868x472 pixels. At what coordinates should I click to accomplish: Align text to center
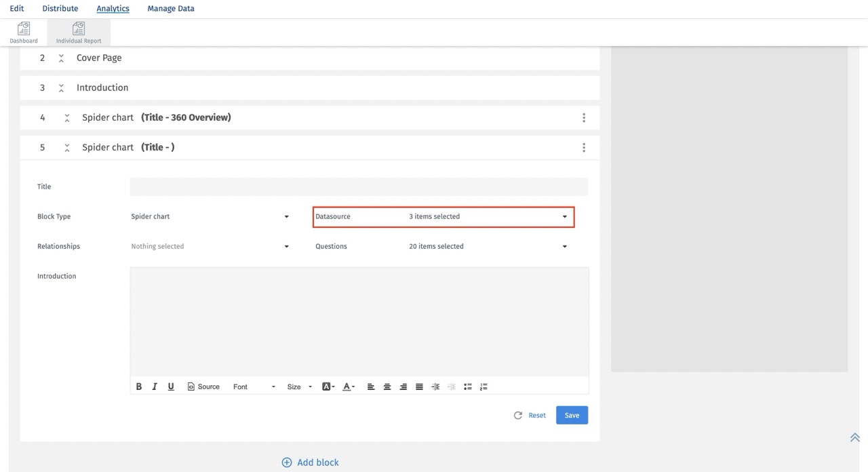point(387,386)
